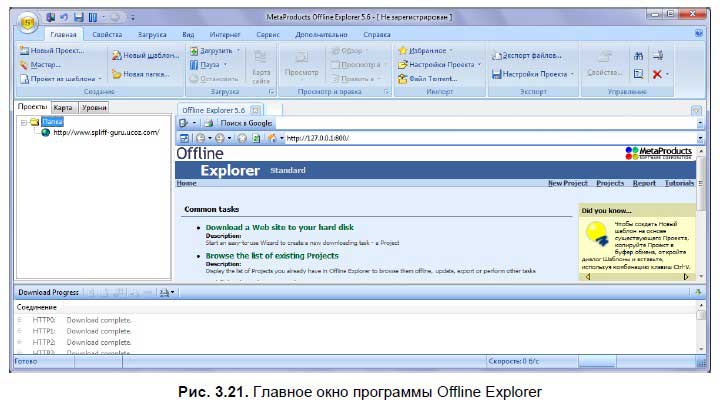
Task: Open the Дополнительно ribbon tab
Action: (x=321, y=34)
